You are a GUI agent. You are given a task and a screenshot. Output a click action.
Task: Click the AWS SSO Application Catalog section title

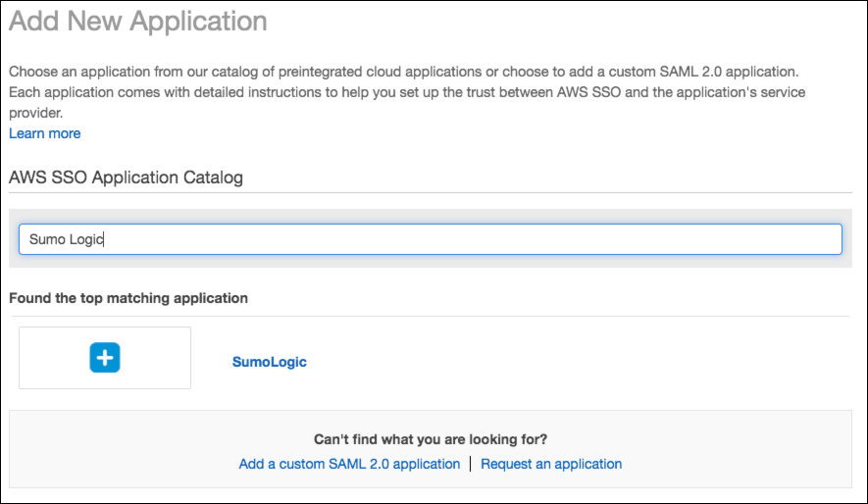[x=127, y=177]
